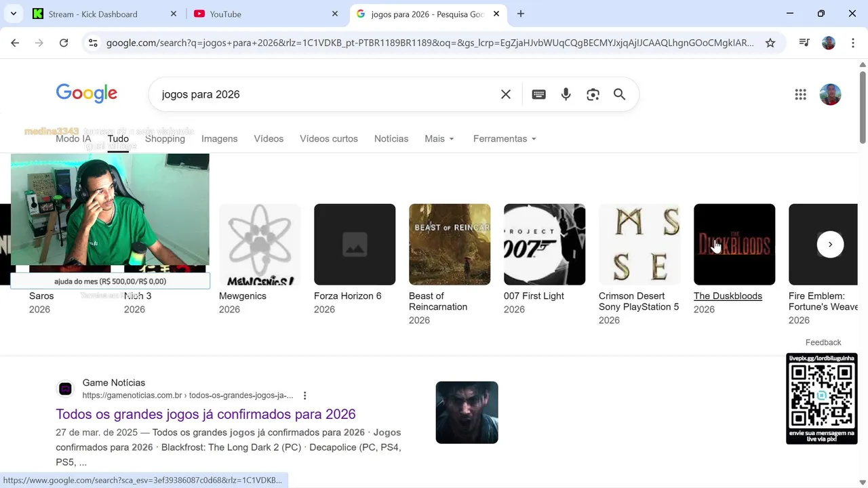868x488 pixels.
Task: Open Chrome three-dot menu
Action: (x=852, y=43)
